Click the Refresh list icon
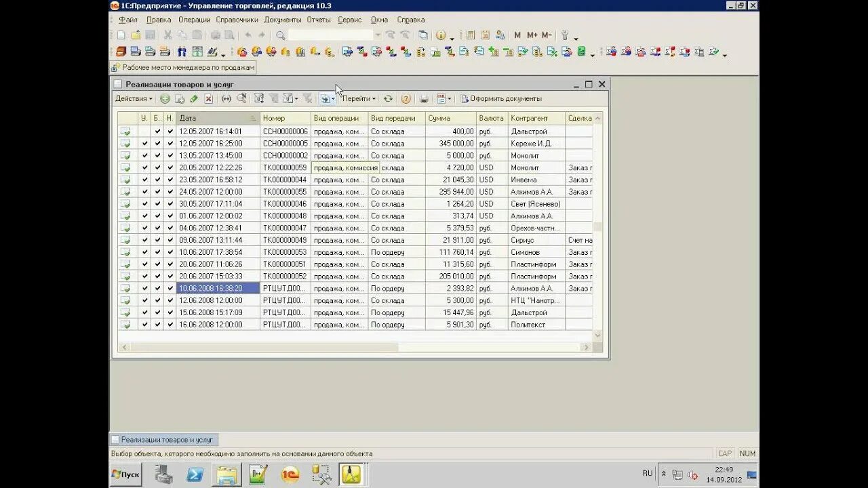 (x=388, y=99)
